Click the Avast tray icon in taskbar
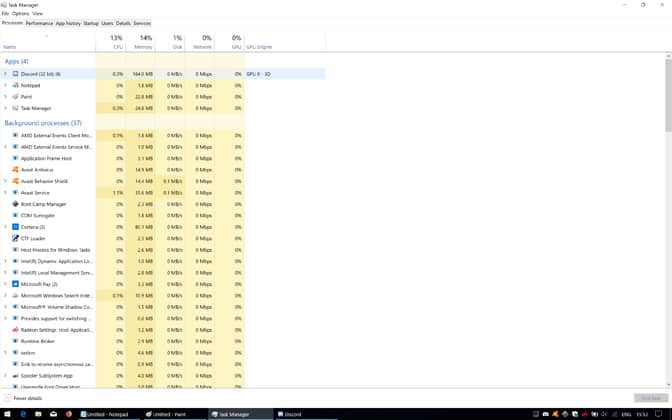The width and height of the screenshot is (672, 420). [555, 414]
